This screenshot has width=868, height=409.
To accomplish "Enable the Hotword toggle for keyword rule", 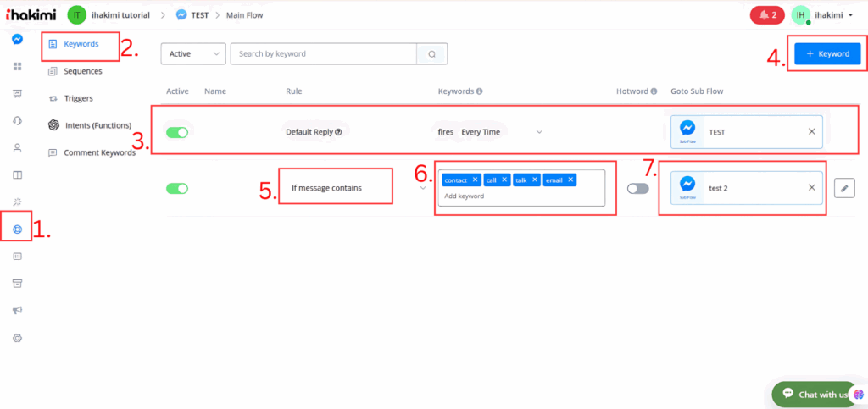I will [637, 188].
